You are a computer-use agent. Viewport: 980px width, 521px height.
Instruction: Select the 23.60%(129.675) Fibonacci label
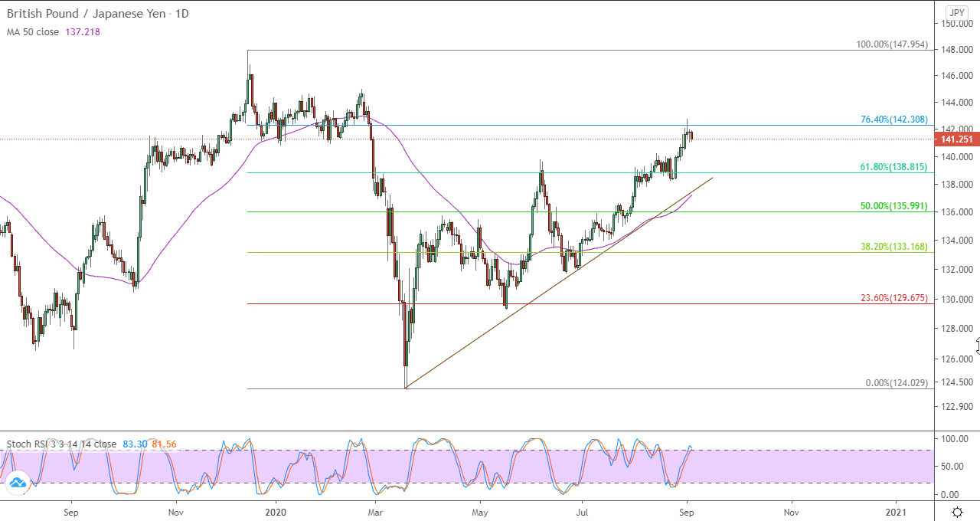tap(894, 298)
